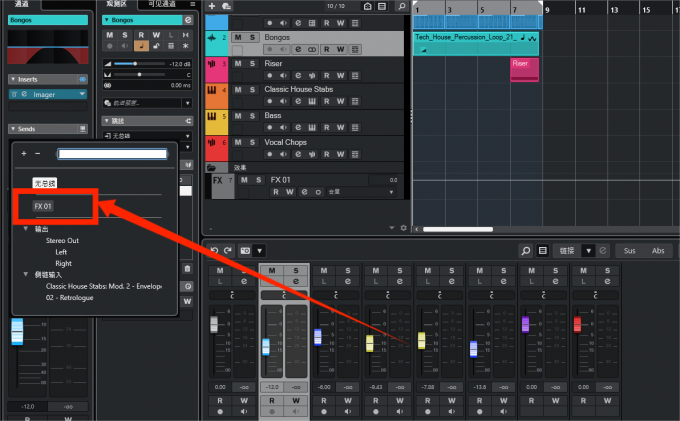Click the routing search input field
Image resolution: width=680 pixels, height=421 pixels.
pos(112,154)
